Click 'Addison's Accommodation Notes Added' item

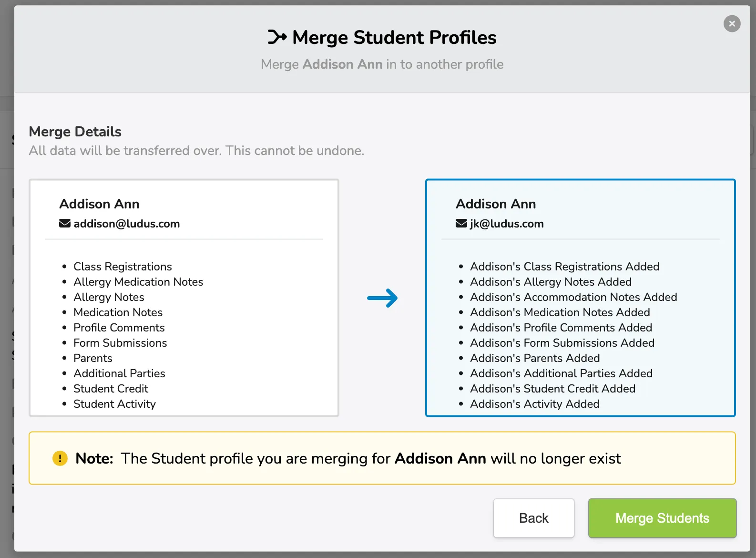pos(573,297)
